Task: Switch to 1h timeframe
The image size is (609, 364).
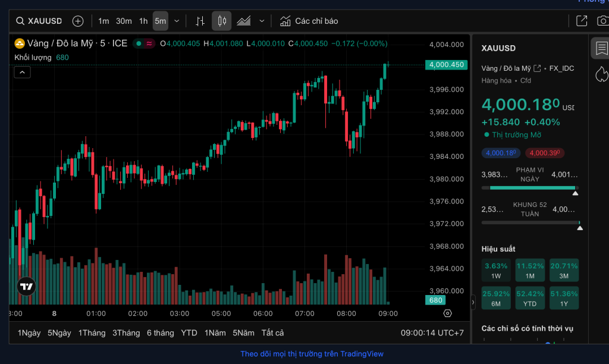Action: pos(143,21)
